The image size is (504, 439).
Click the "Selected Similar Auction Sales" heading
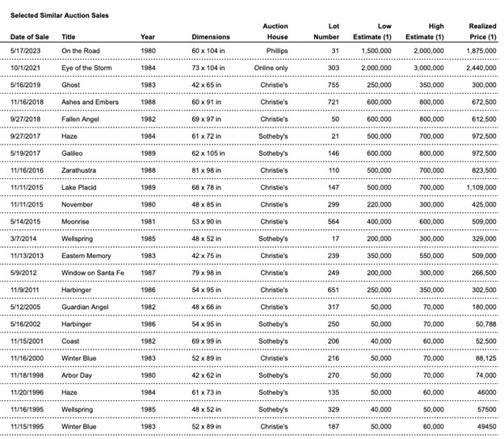[59, 15]
